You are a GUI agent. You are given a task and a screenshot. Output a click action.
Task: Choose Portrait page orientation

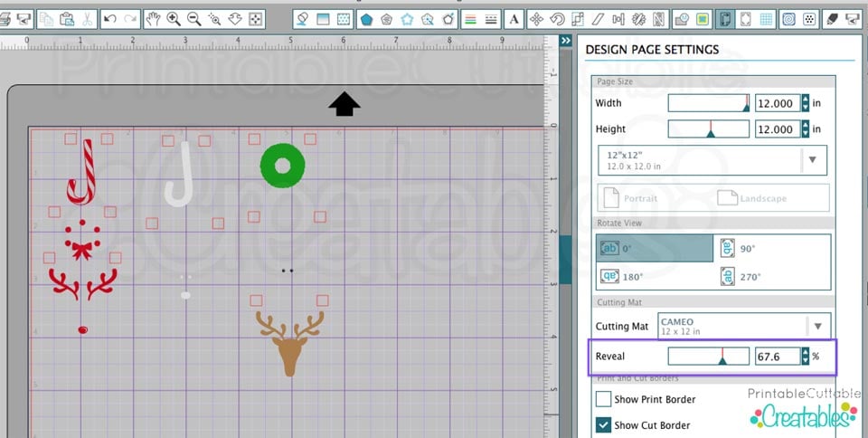pos(629,198)
